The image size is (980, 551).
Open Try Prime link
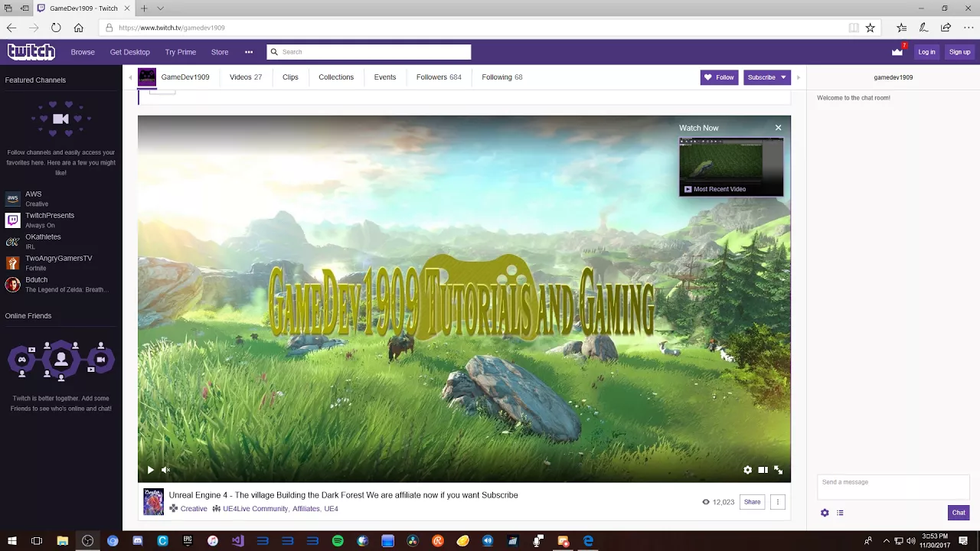click(181, 52)
